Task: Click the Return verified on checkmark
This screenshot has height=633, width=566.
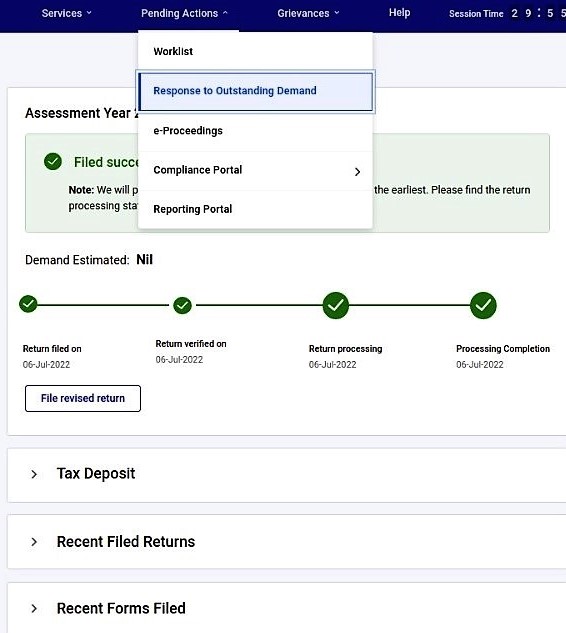Action: (x=182, y=306)
